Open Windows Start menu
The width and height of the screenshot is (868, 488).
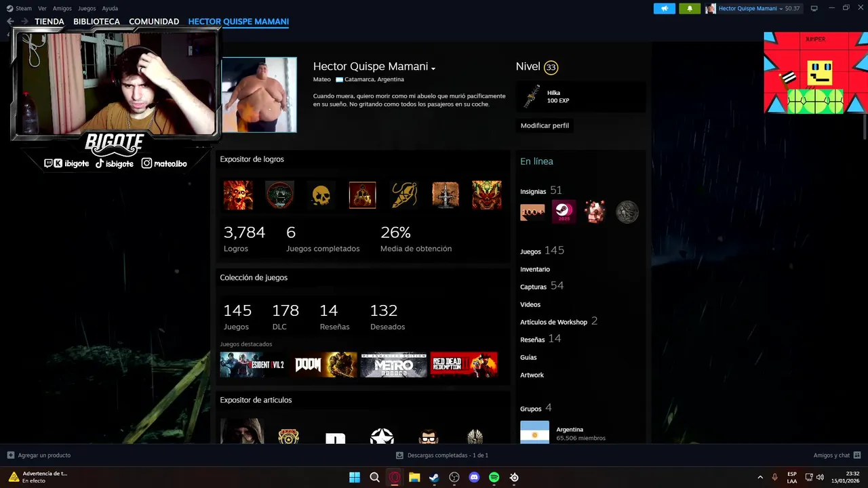coord(355,477)
